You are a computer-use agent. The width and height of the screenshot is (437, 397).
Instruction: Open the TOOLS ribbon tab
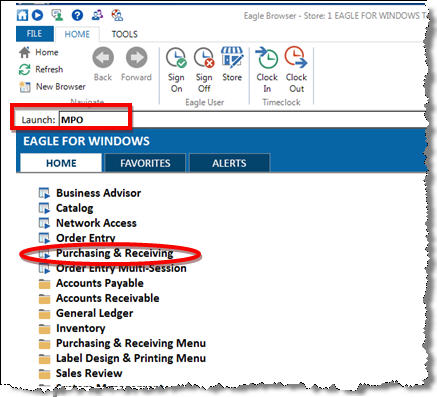tap(124, 34)
